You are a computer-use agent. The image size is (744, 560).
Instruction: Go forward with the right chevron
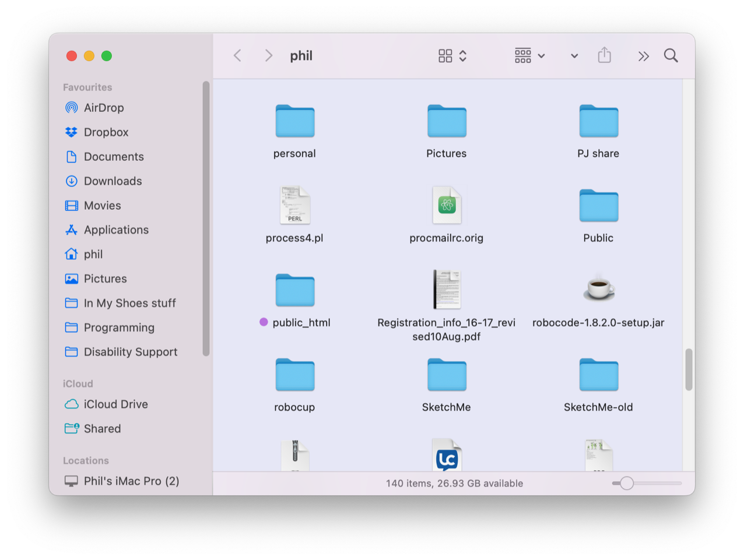point(268,55)
